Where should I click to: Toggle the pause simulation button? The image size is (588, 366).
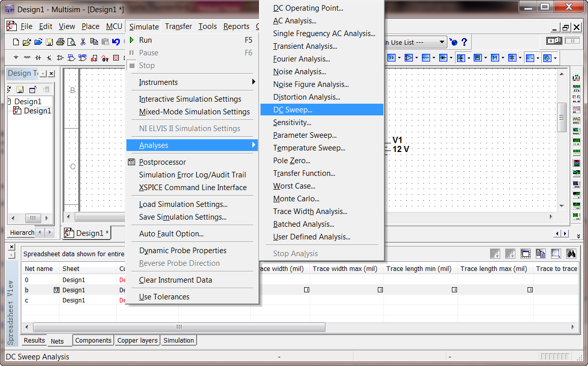tap(572, 41)
